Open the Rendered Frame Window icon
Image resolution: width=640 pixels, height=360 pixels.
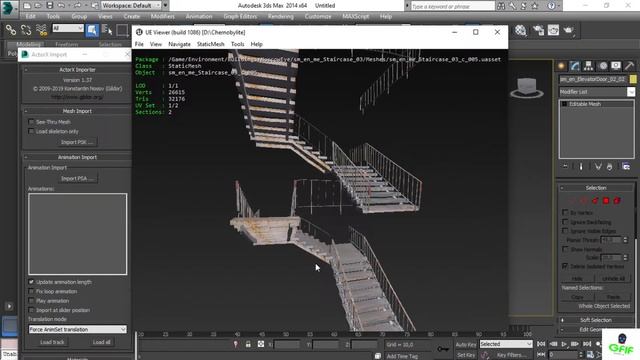tap(553, 30)
